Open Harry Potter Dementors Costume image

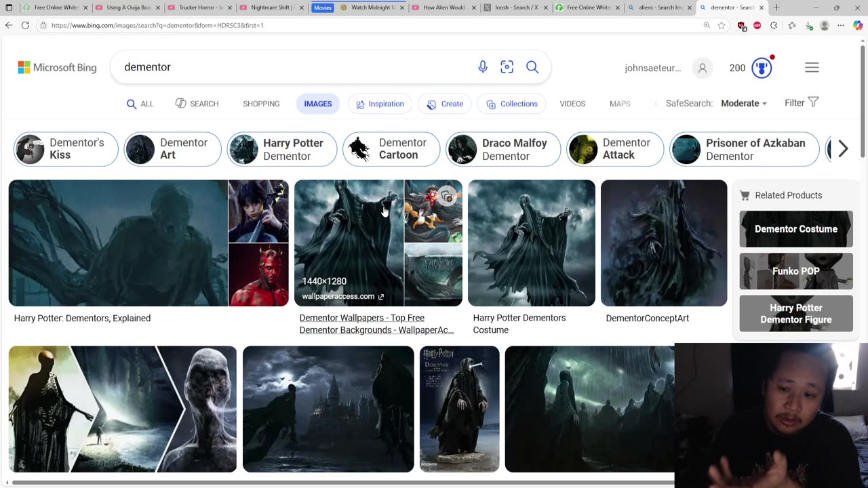pyautogui.click(x=532, y=243)
